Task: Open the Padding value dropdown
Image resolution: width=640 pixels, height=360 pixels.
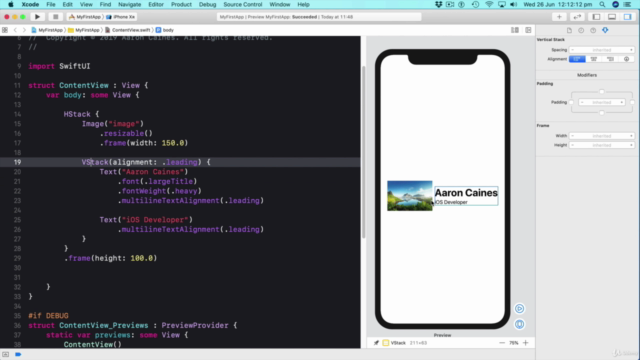Action: click(602, 102)
